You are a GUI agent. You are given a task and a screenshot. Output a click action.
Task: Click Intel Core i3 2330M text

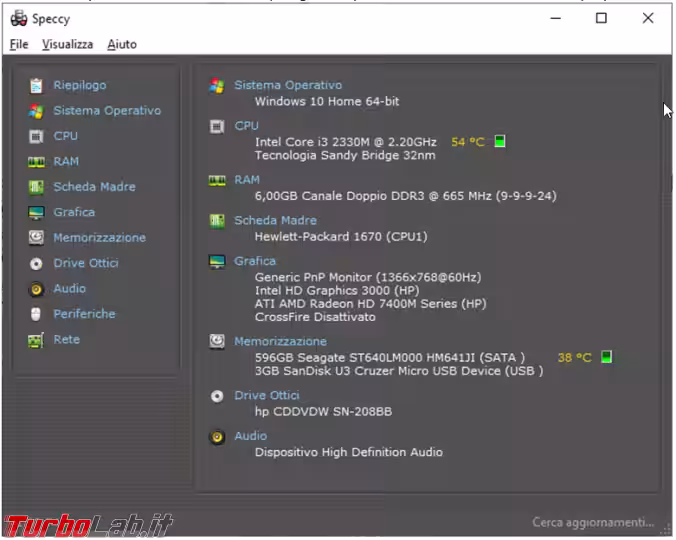(x=345, y=142)
